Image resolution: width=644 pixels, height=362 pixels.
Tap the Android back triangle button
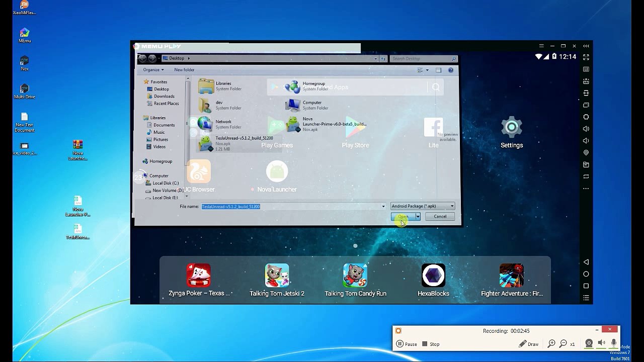pyautogui.click(x=586, y=262)
